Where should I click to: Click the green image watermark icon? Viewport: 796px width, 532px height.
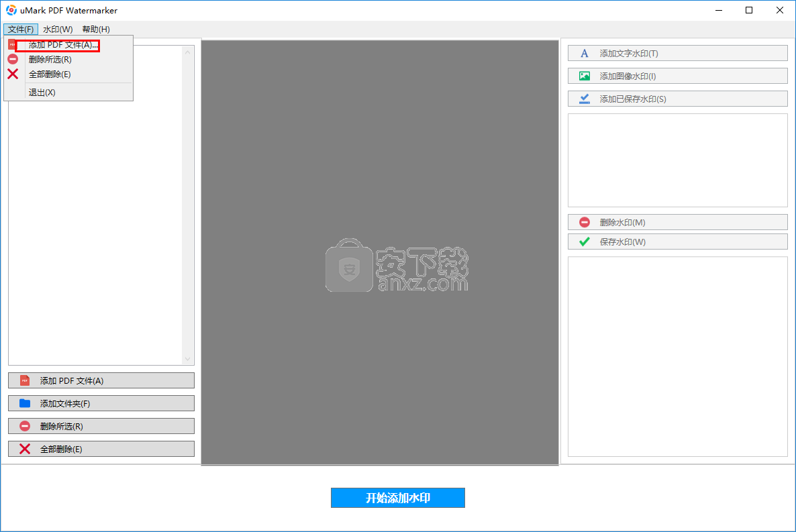tap(585, 76)
